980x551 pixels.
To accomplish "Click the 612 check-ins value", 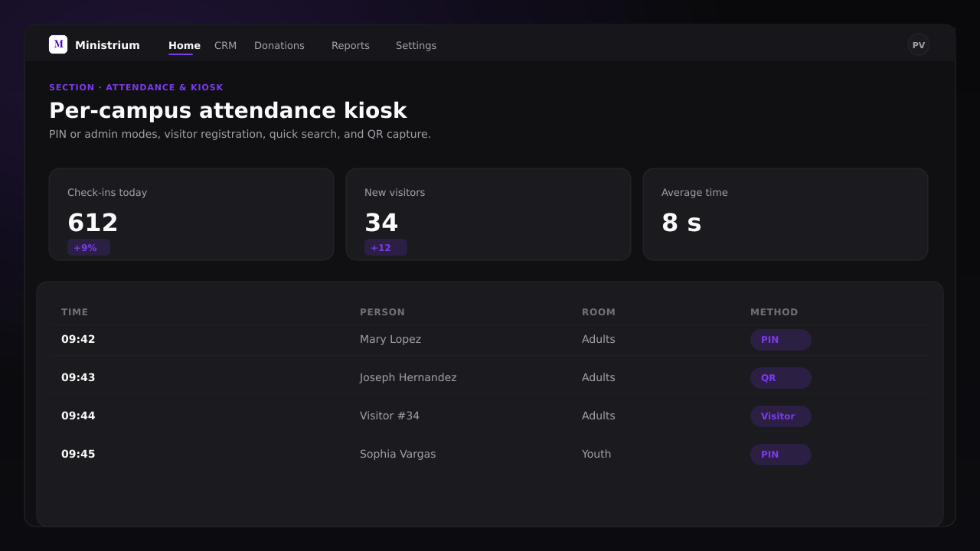I will coord(93,223).
